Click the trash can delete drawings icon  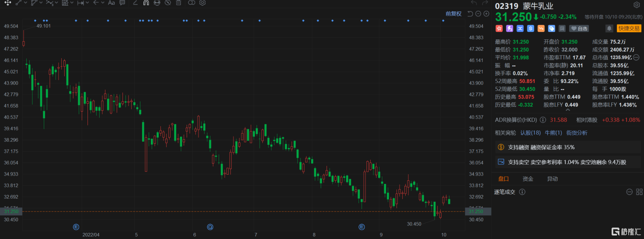(x=178, y=3)
